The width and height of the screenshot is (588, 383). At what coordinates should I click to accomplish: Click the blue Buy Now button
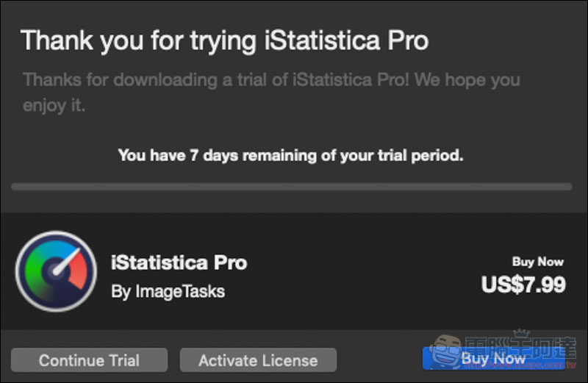[493, 359]
